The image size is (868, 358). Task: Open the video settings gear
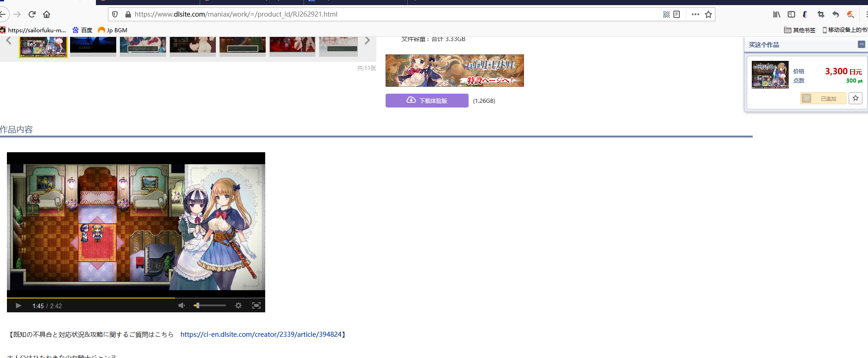coord(238,305)
